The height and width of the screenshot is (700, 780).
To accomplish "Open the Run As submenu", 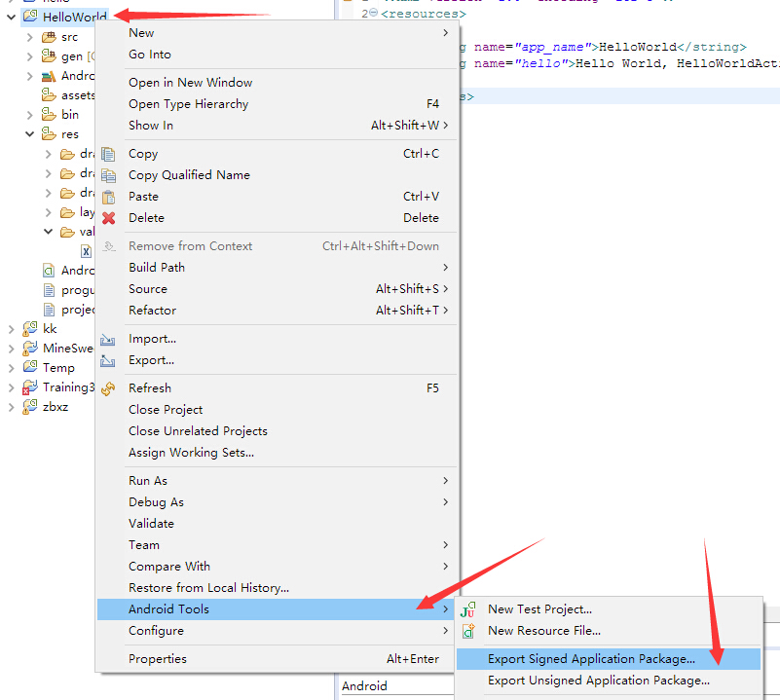I will click(148, 481).
